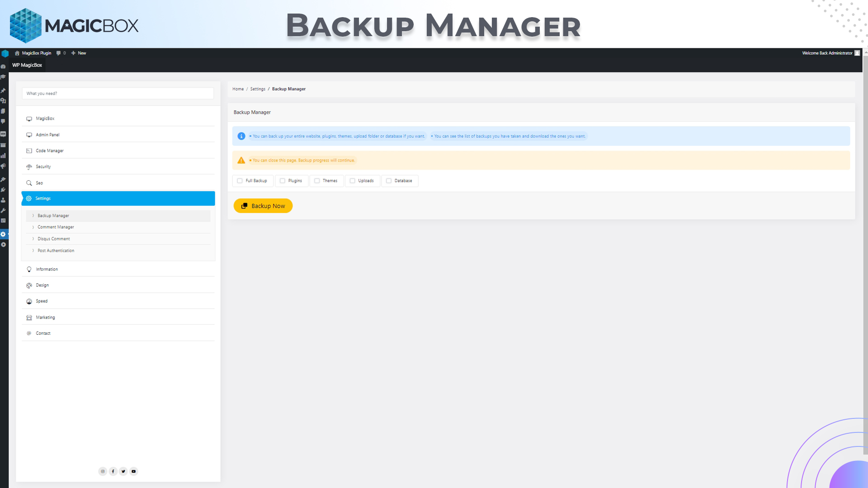Open Comments speech bubble in admin sidebar
This screenshot has height=488, width=868.
[3, 122]
